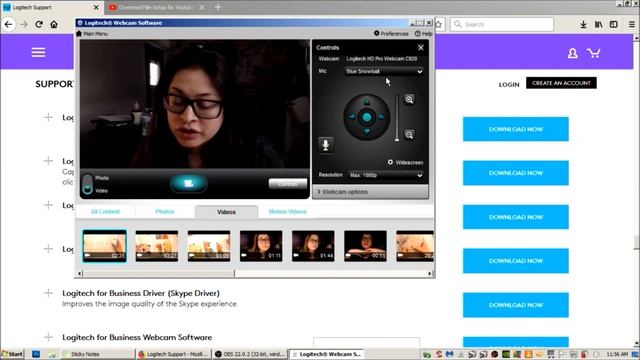Image resolution: width=640 pixels, height=360 pixels.
Task: Expand the Logitech for Business Driver row
Action: coord(48,293)
